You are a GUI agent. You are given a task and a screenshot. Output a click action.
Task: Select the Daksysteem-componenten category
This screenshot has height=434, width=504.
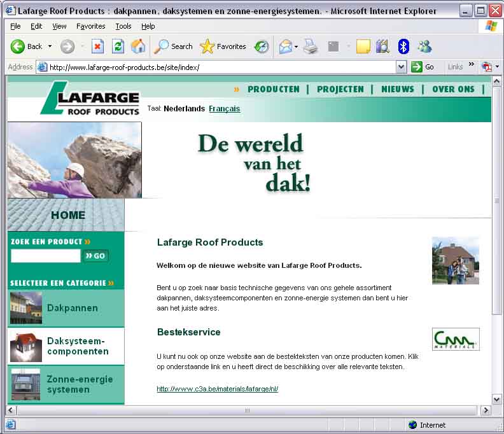pyautogui.click(x=66, y=346)
